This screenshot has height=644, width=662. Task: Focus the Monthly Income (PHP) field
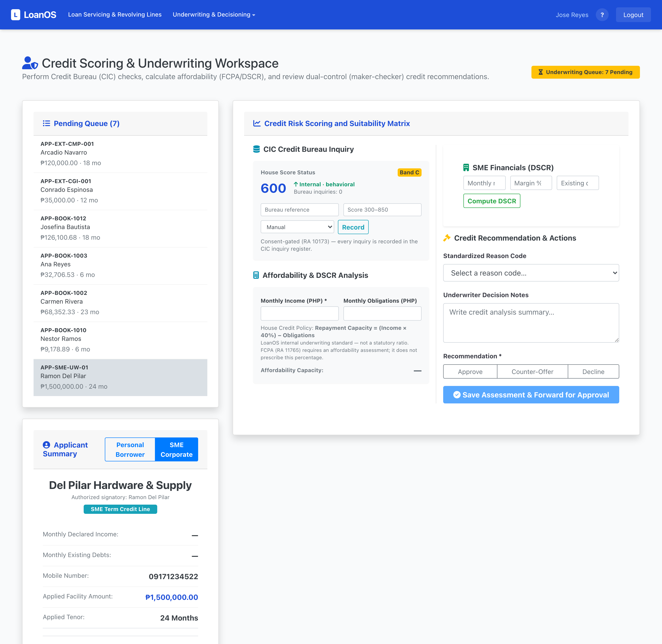[x=300, y=313]
